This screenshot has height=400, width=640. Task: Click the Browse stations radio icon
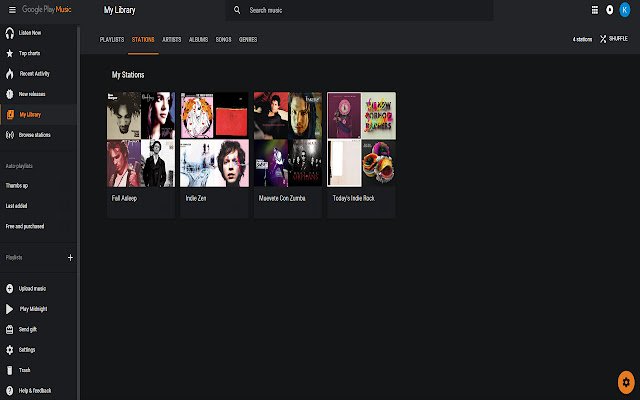10,135
